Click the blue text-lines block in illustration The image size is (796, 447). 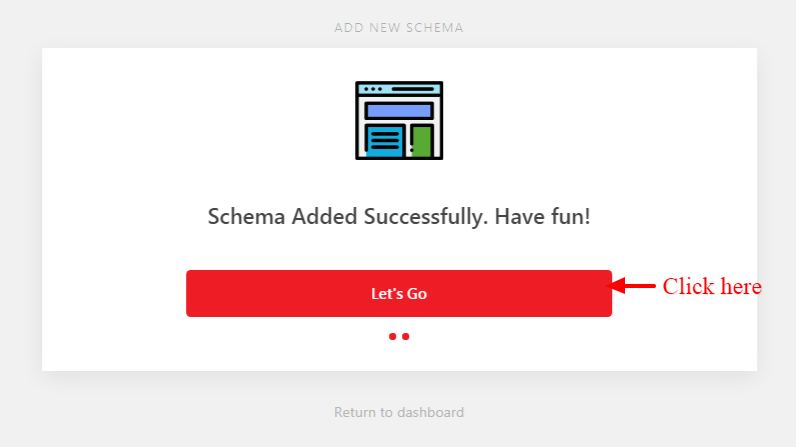tap(384, 141)
